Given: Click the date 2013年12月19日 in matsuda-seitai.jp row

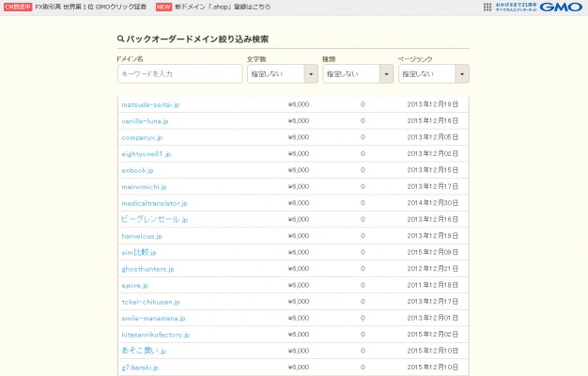Looking at the screenshot, I should click(433, 104).
